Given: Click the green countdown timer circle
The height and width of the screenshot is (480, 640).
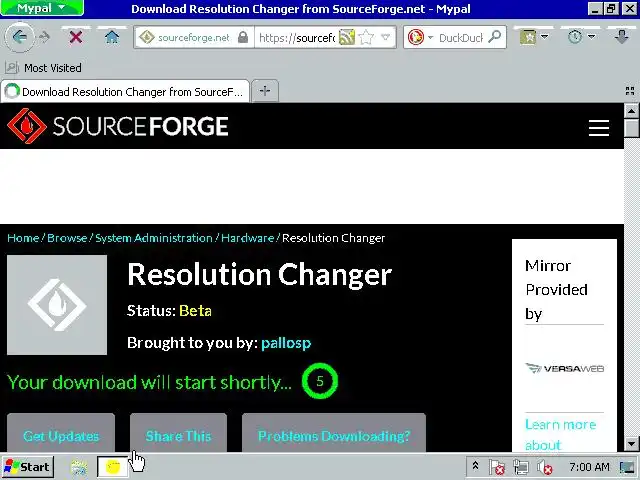Looking at the screenshot, I should (x=320, y=381).
